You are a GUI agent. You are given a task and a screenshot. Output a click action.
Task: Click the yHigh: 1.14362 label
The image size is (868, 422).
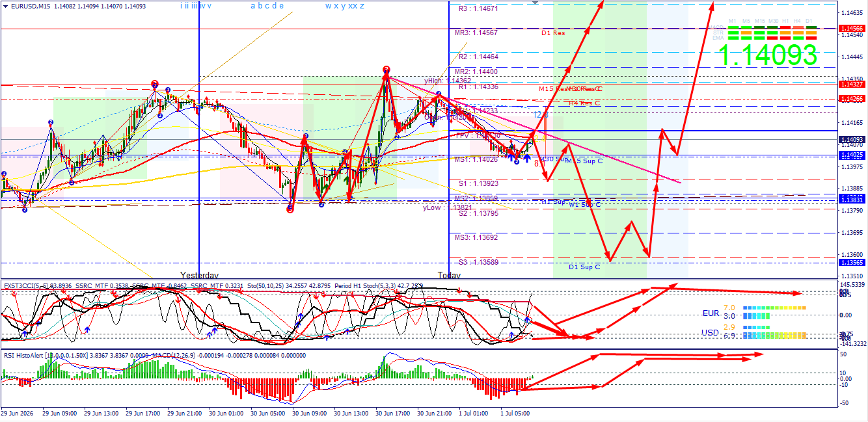click(448, 81)
